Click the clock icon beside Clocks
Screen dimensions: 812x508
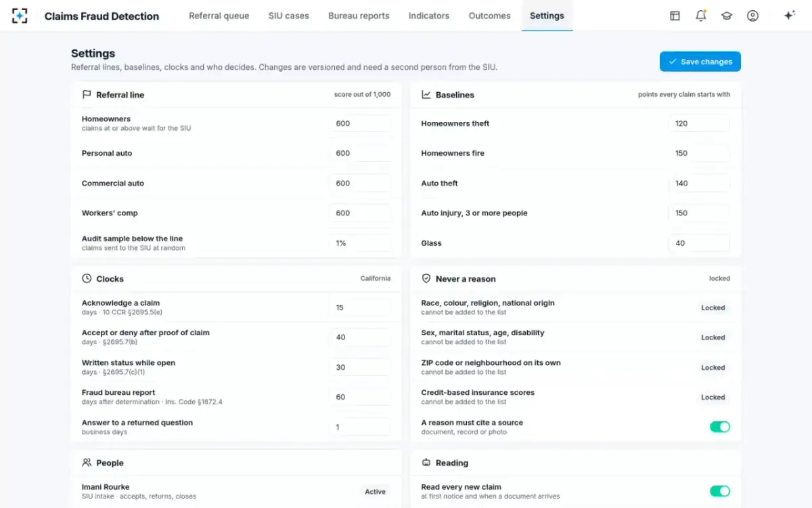pos(87,278)
